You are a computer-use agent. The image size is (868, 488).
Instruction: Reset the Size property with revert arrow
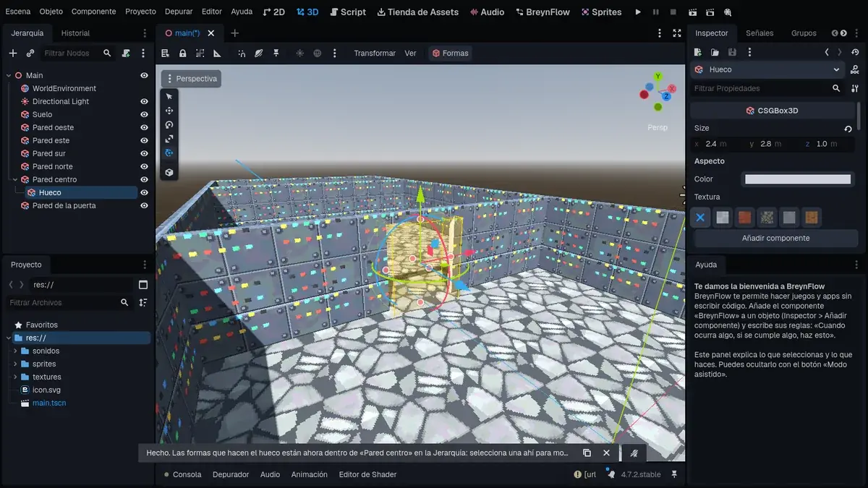(x=848, y=129)
